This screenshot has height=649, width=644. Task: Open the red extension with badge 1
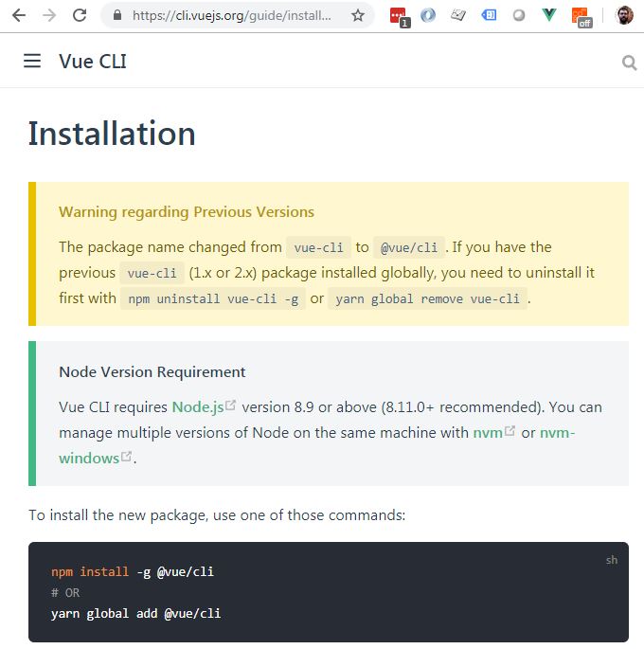399,17
